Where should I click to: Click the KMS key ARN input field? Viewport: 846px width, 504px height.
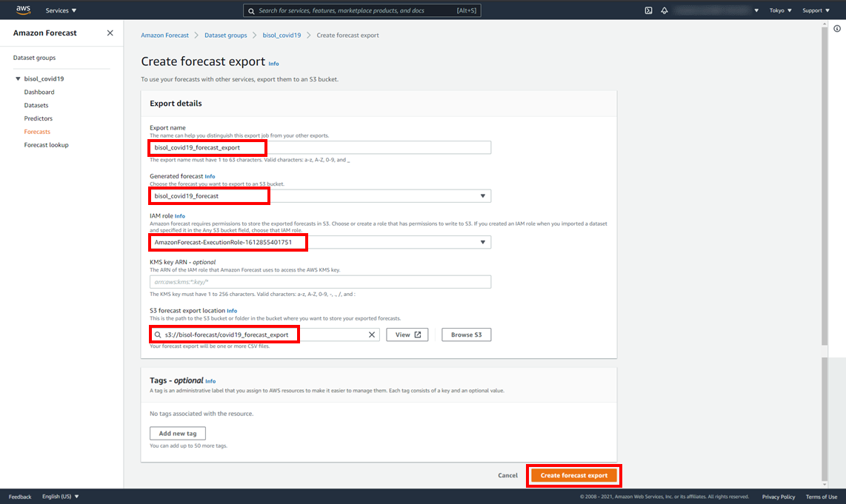click(320, 282)
